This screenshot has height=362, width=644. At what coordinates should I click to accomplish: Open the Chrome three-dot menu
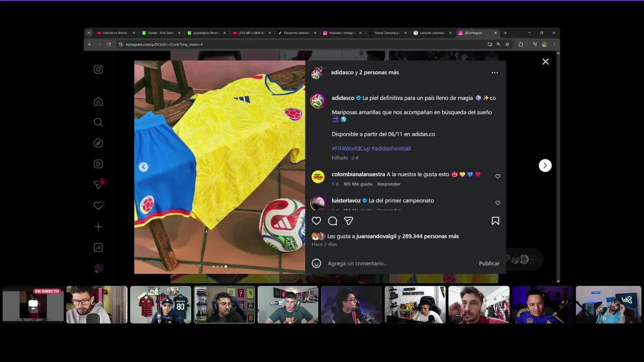pyautogui.click(x=554, y=44)
